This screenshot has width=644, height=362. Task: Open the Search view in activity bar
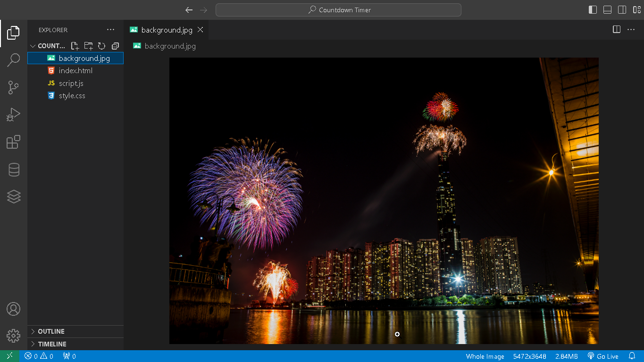point(14,60)
